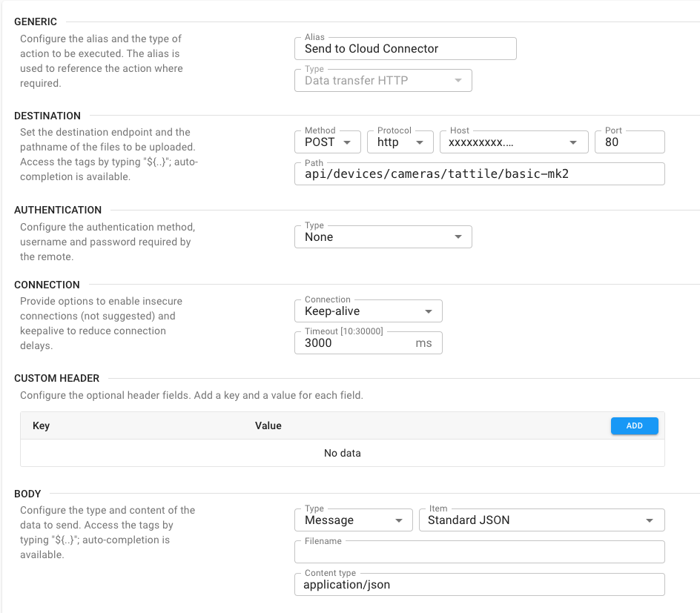The image size is (700, 613).
Task: Click the DESTINATION section heading
Action: [x=47, y=116]
